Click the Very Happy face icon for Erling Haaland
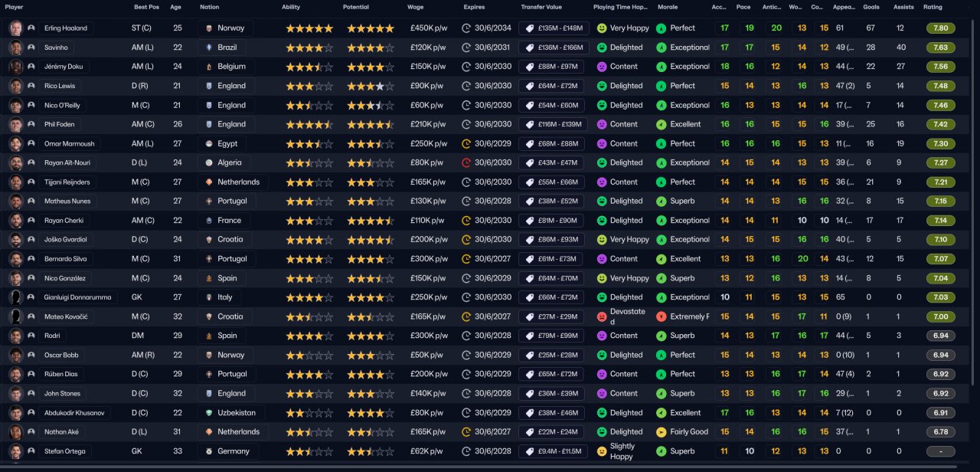980x472 pixels. point(602,28)
